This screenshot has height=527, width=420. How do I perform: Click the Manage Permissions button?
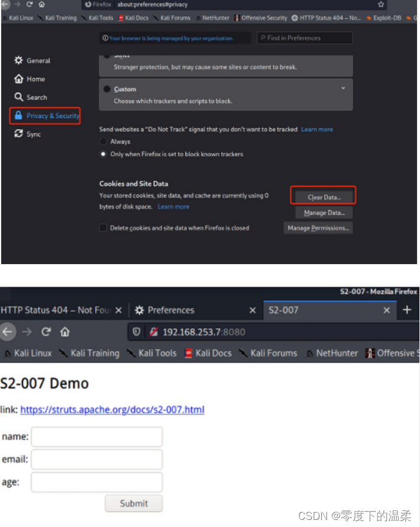tap(318, 228)
